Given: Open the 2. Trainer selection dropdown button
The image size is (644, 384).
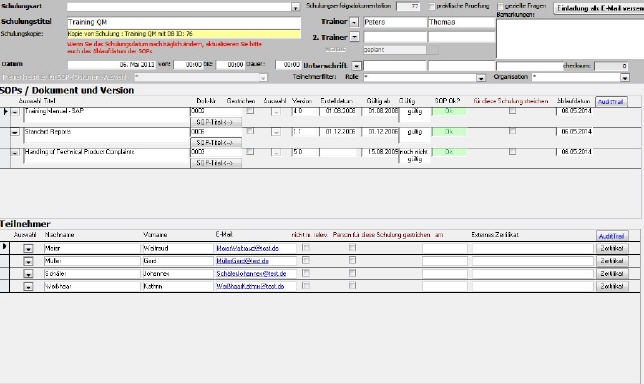Looking at the screenshot, I should point(354,37).
